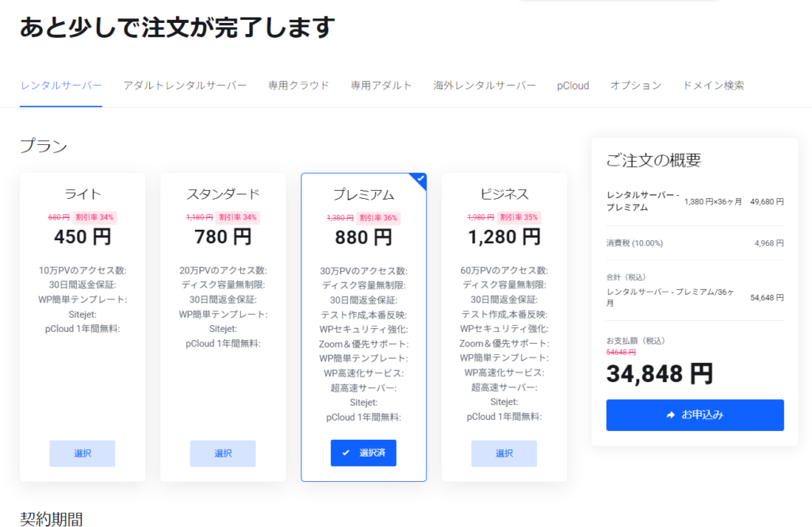Switch to the ドメイン検索 tab

click(713, 86)
